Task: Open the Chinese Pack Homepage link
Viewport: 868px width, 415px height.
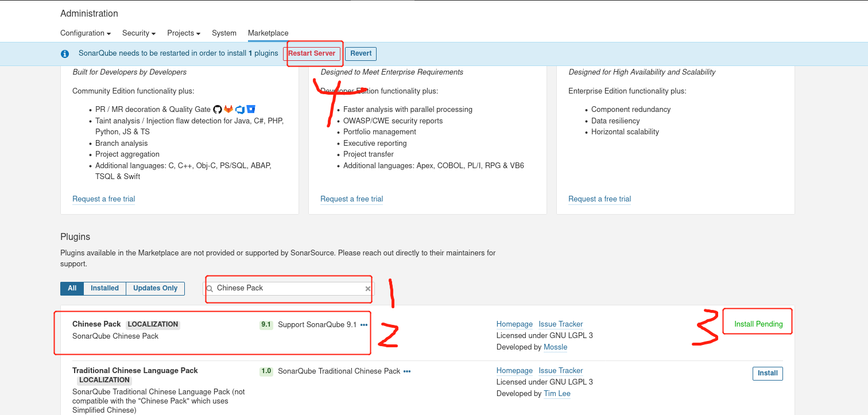Action: pos(514,324)
